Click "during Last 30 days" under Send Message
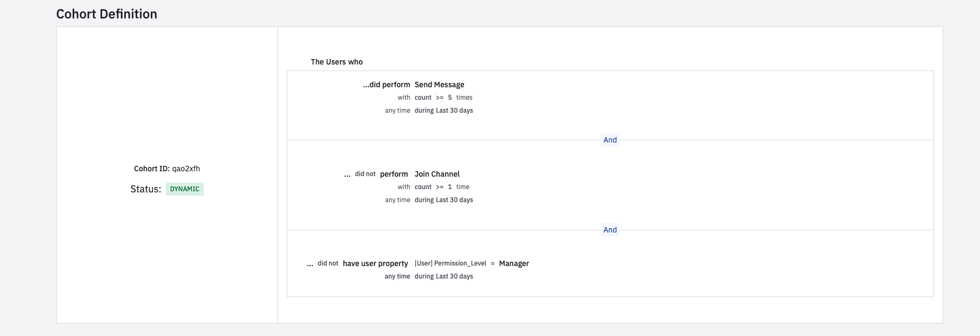Screen dimensions: 980x336 coord(443,111)
